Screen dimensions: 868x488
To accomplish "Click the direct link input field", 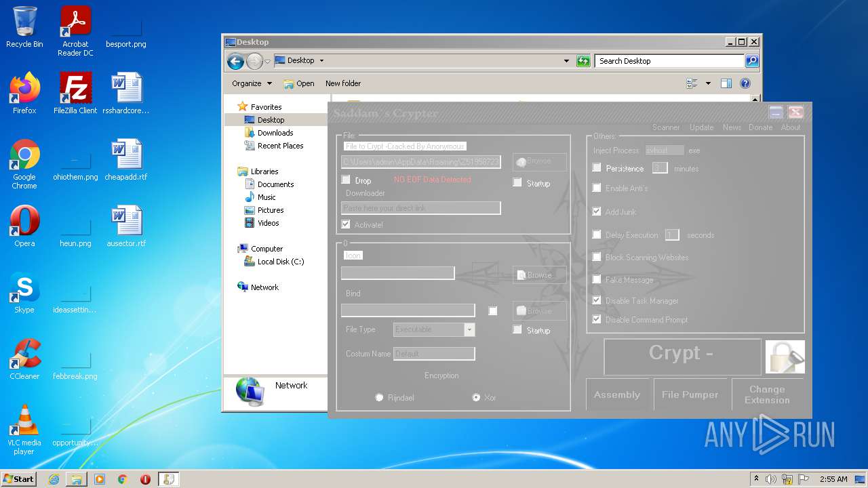I will 421,208.
